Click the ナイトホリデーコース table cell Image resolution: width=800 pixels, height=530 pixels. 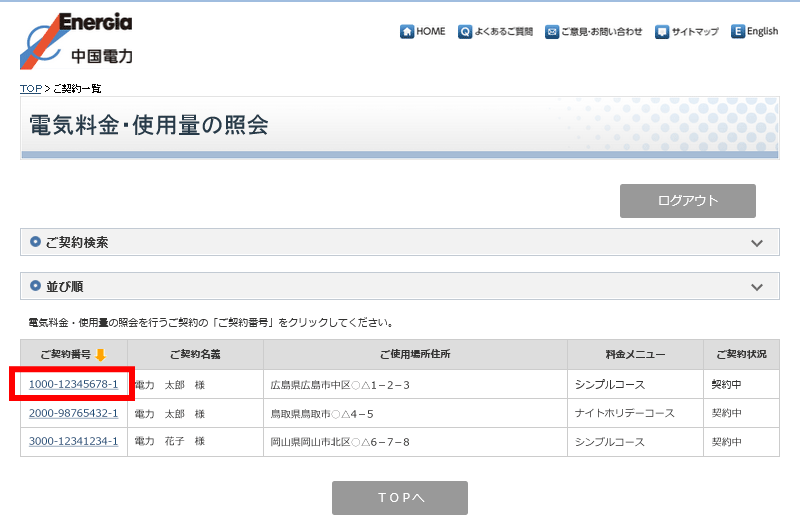click(624, 413)
